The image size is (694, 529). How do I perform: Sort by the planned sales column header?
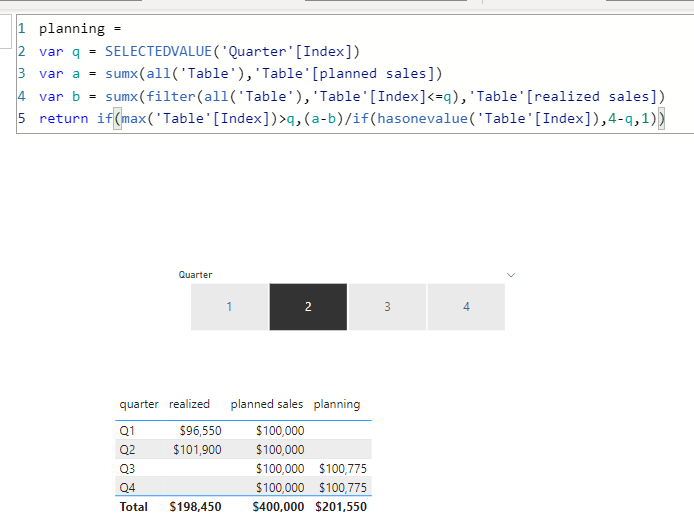coord(266,404)
